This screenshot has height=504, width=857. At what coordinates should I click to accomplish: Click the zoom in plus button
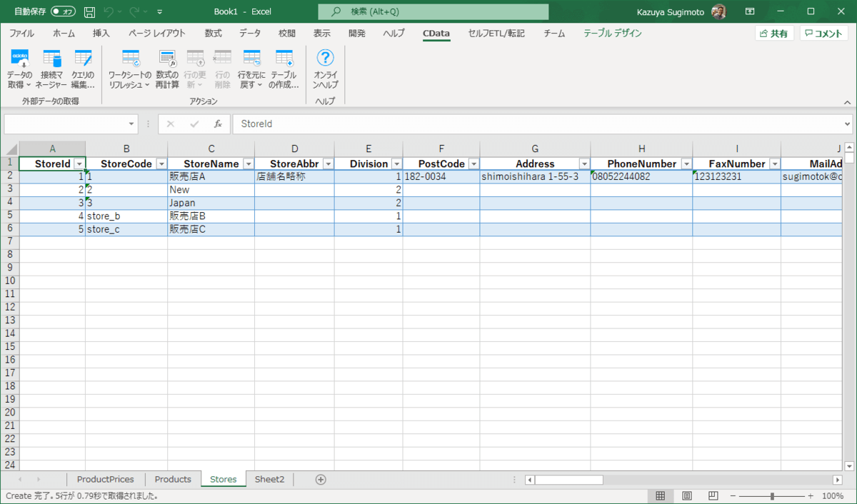(811, 495)
